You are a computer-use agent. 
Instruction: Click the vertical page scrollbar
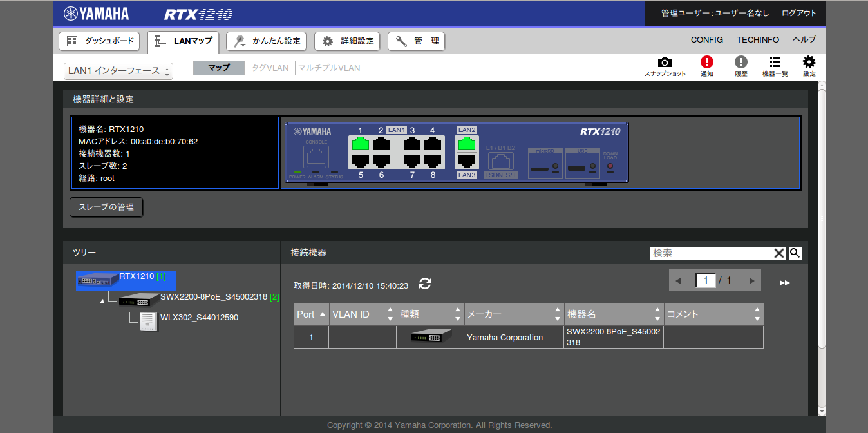[822, 219]
